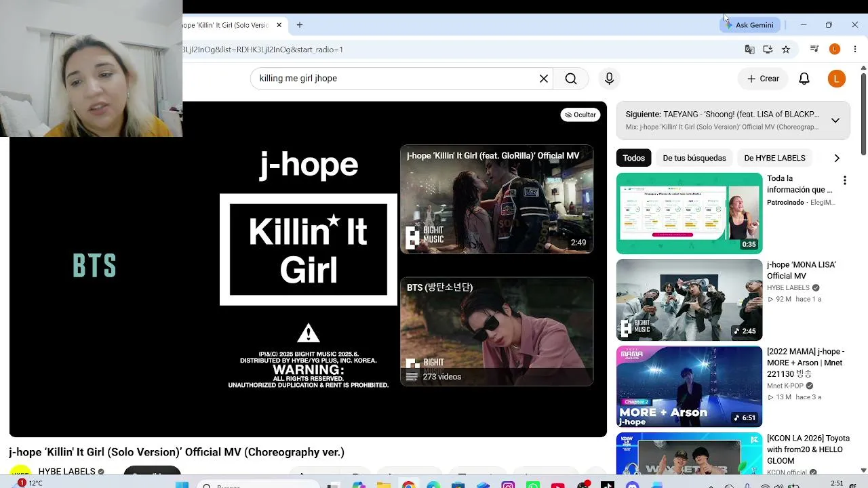Select the Todos filter chip
The image size is (868, 488).
tap(633, 158)
